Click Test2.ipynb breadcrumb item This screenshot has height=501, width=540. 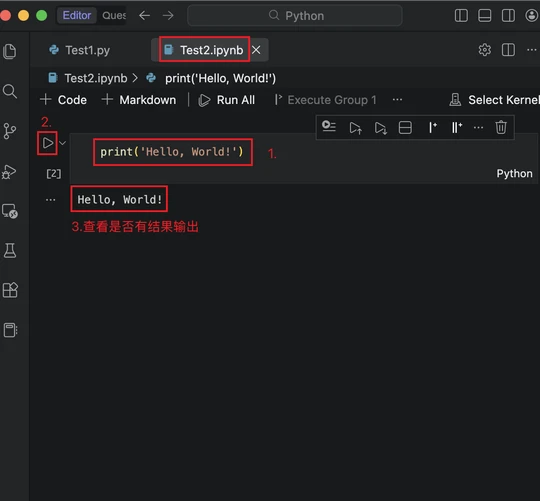(x=88, y=78)
